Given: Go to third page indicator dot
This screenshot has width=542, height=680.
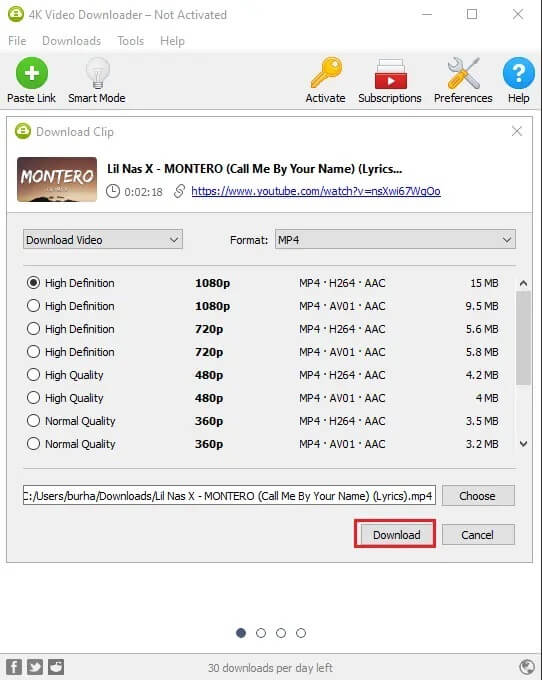Looking at the screenshot, I should [281, 633].
